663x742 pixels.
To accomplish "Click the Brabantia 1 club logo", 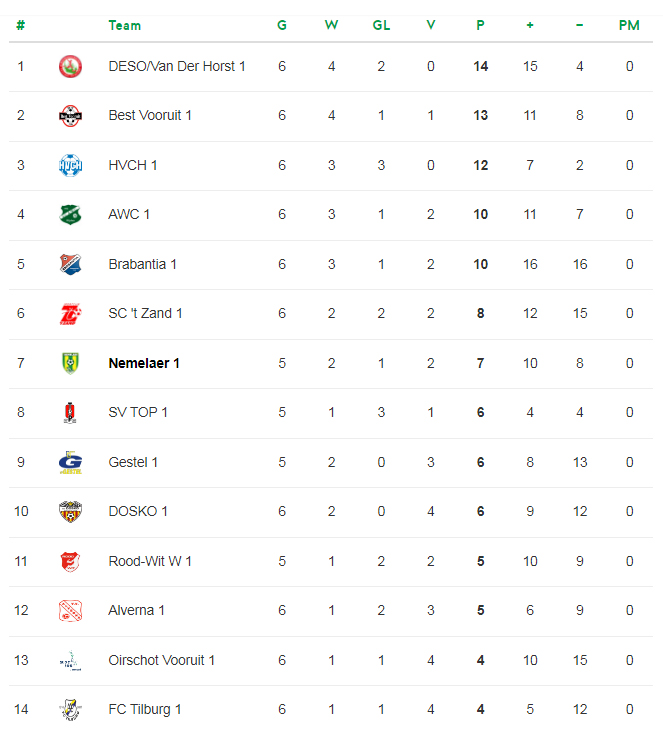I will coord(70,265).
